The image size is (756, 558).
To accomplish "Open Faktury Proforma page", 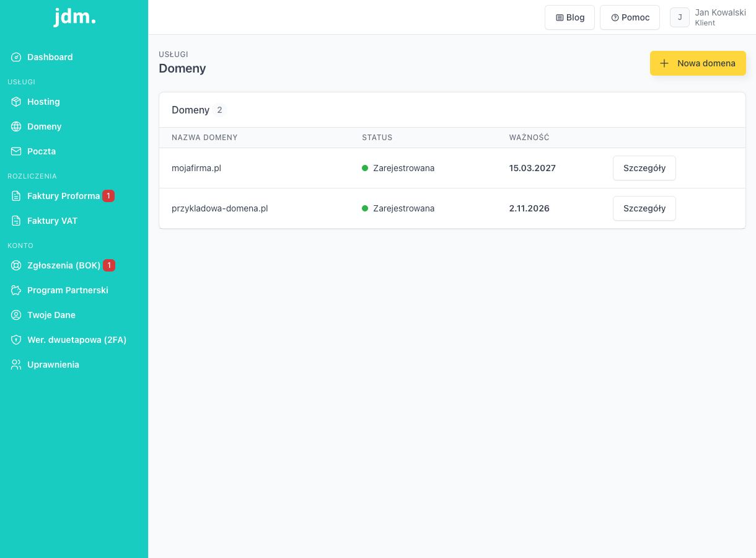I will [74, 196].
